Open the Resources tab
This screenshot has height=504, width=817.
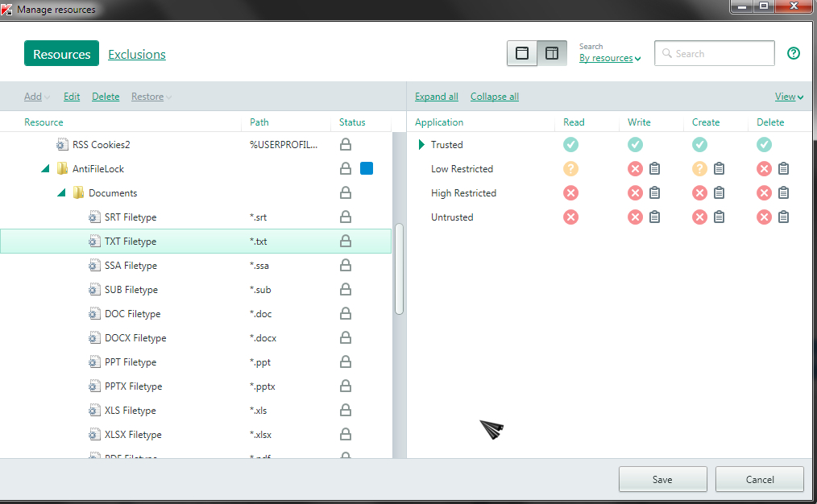(61, 54)
